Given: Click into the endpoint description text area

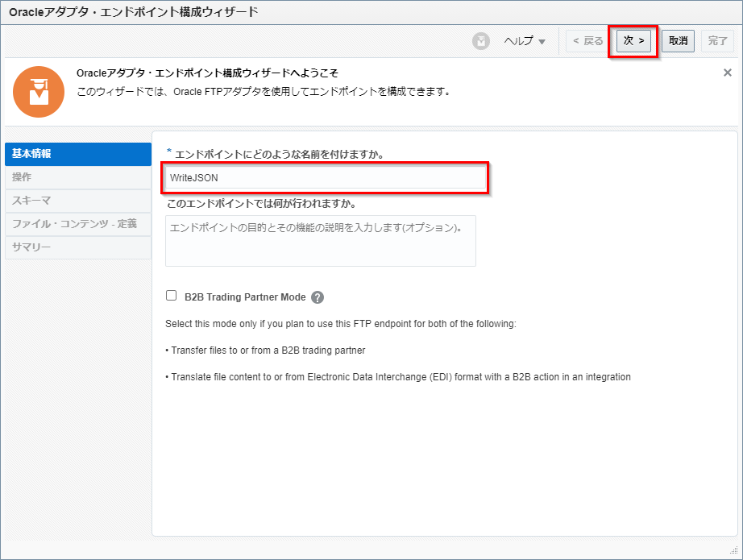Looking at the screenshot, I should point(320,240).
